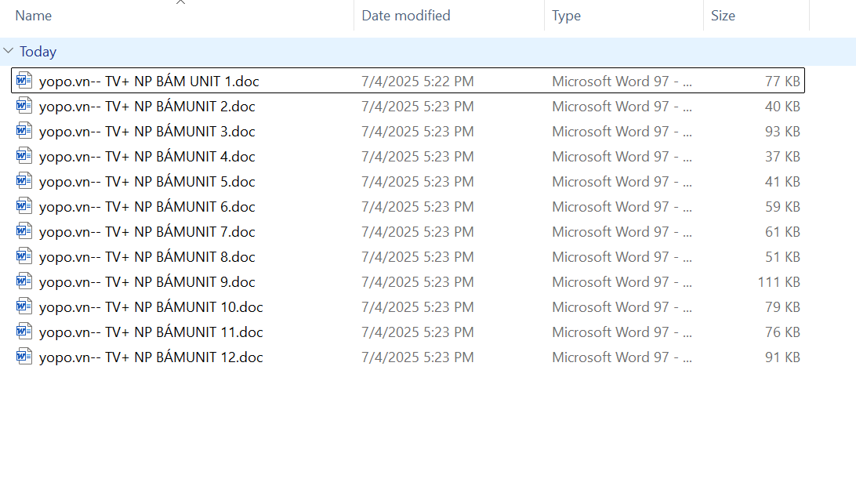The height and width of the screenshot is (504, 856).
Task: Click the Word icon for UNIT 1.doc
Action: click(24, 81)
